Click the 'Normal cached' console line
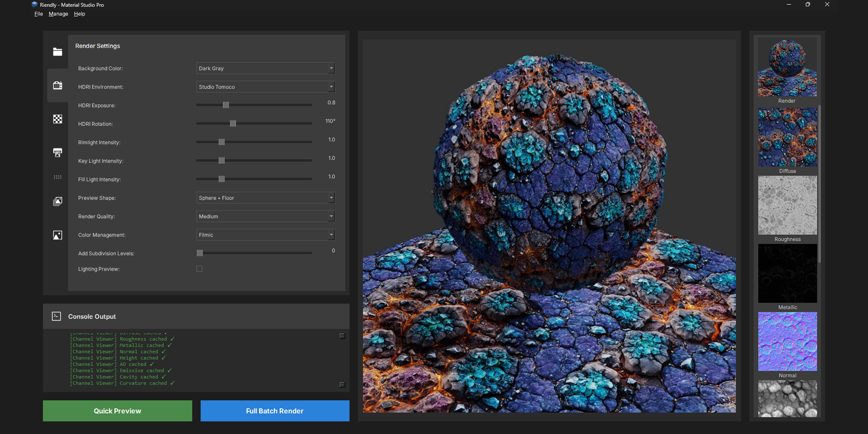 coord(118,352)
